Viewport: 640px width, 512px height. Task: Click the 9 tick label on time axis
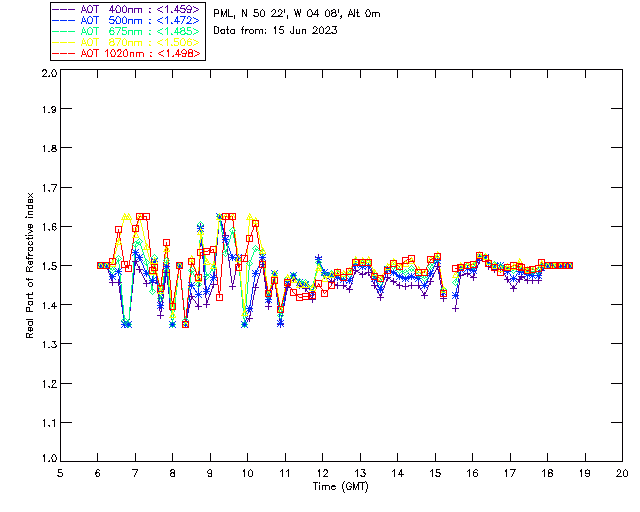pyautogui.click(x=210, y=473)
